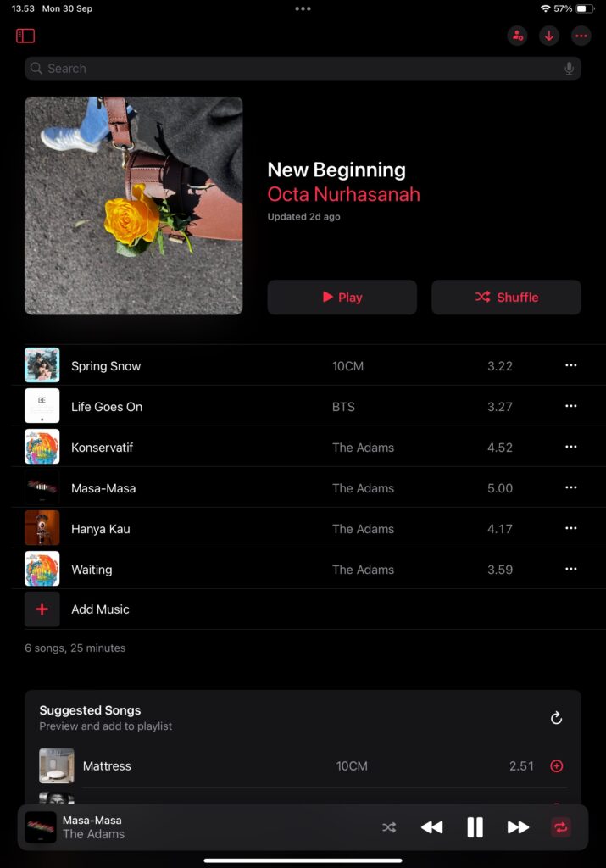This screenshot has height=868, width=606.
Task: Tap the microphone dictation icon
Action: [x=569, y=69]
